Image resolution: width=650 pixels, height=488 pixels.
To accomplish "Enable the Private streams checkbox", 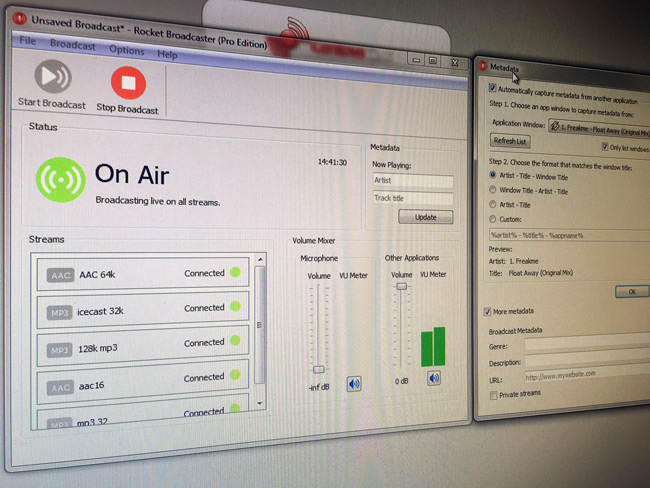I will [x=493, y=396].
